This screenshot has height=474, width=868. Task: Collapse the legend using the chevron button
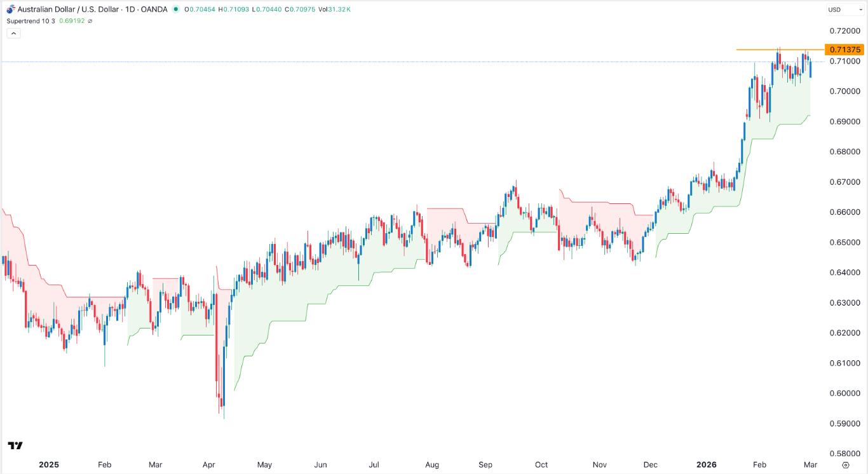point(13,32)
